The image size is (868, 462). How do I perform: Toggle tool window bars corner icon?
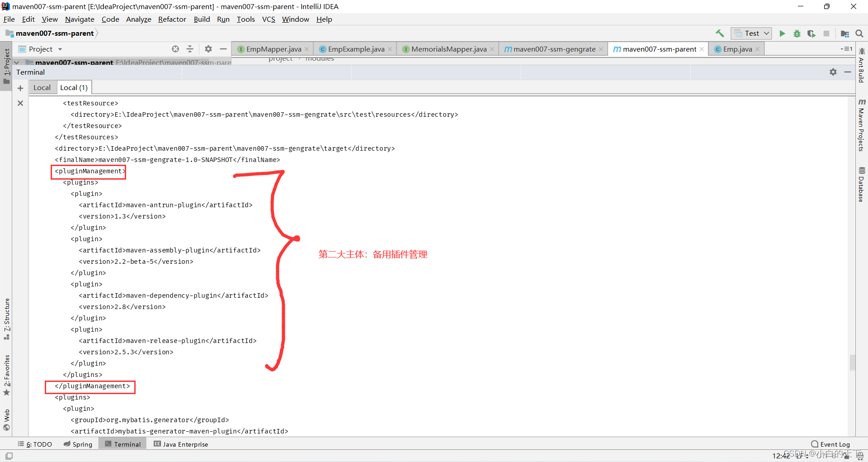click(x=9, y=456)
